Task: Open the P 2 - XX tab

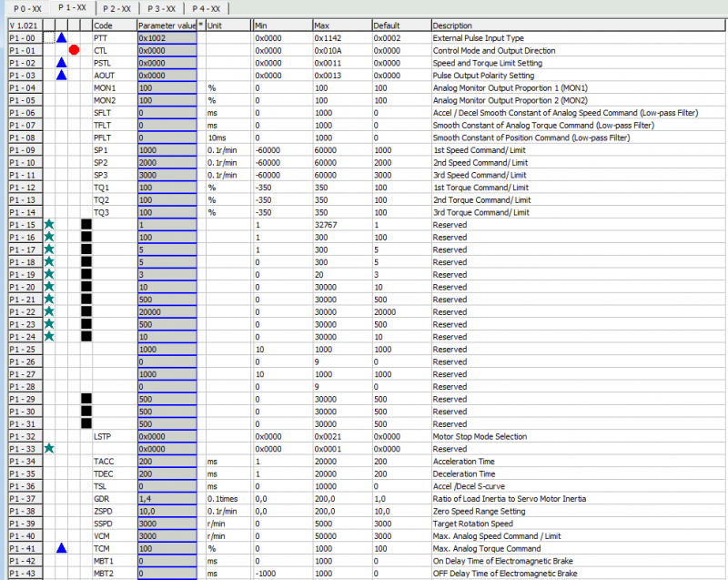Action: (x=116, y=8)
